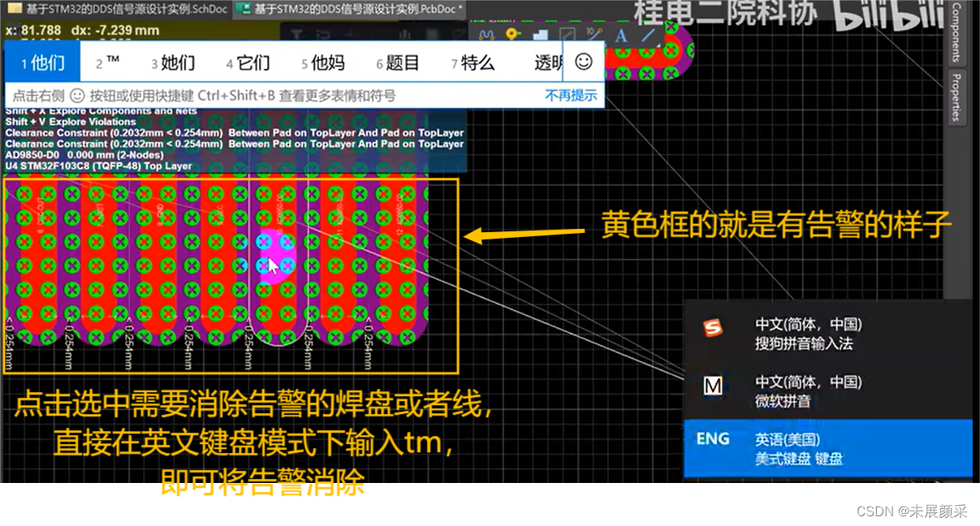The image size is (980, 526).
Task: Select the place string 'A' tool
Action: click(621, 35)
